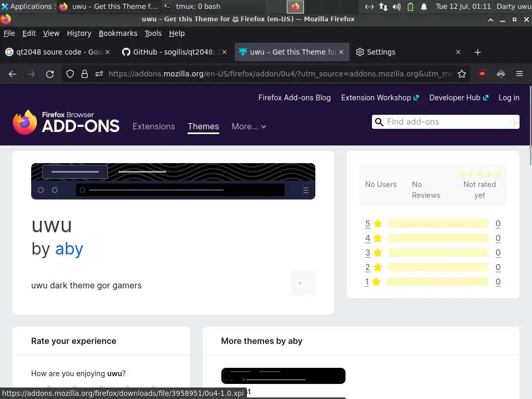
Task: Open network connection icon in system tray
Action: click(369, 6)
